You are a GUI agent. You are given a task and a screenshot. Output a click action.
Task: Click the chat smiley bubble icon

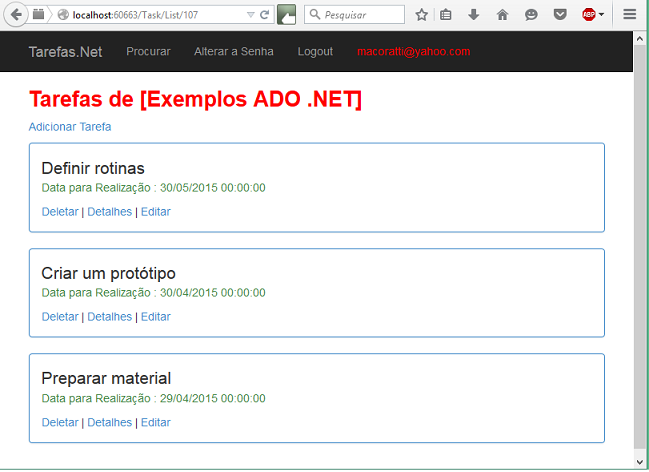point(531,15)
